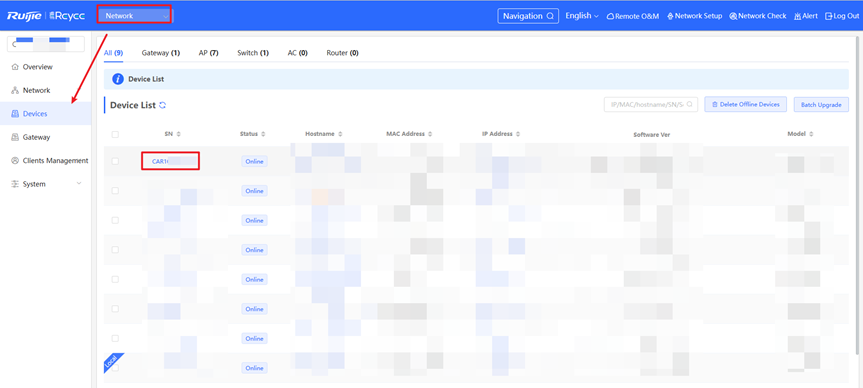Click the Overview home icon in sidebar

coord(15,67)
